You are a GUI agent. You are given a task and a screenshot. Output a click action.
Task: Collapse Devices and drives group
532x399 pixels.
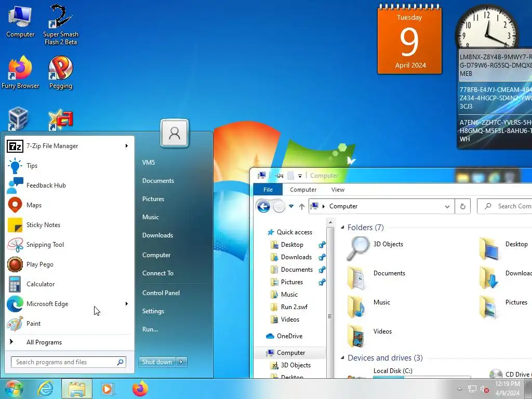[342, 358]
